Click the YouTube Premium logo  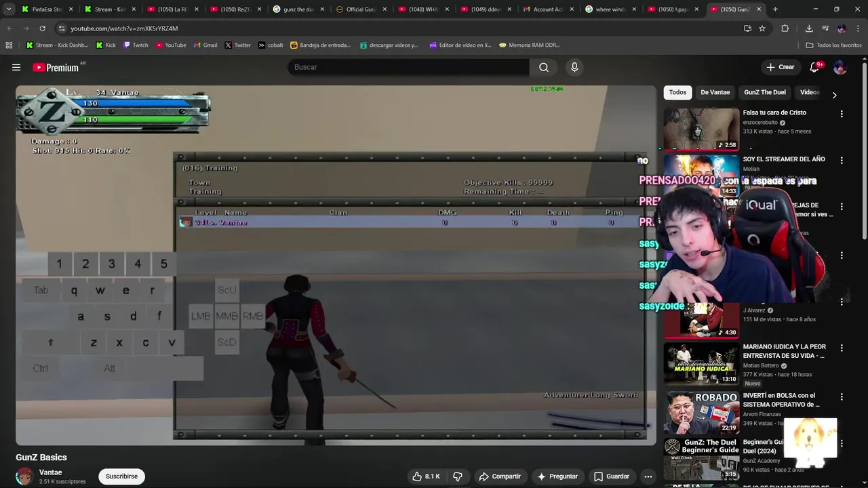[56, 67]
